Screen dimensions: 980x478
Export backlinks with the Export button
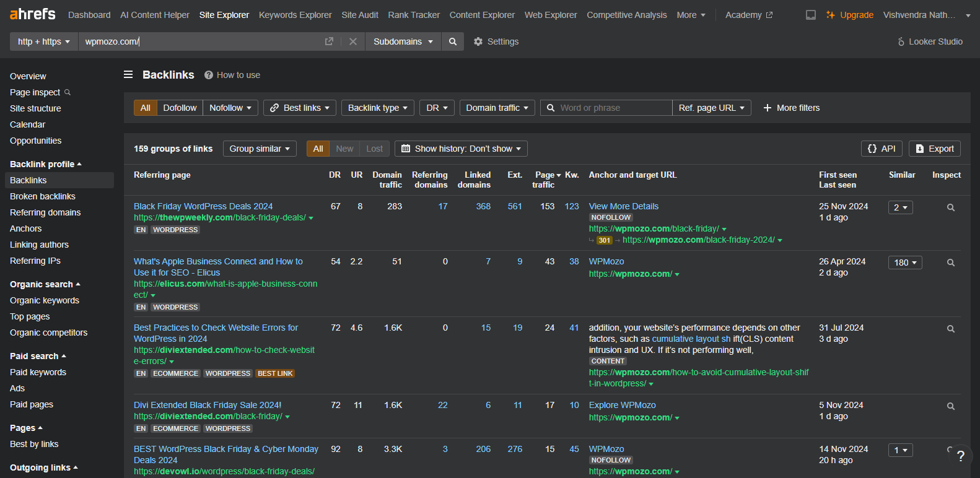pos(935,149)
